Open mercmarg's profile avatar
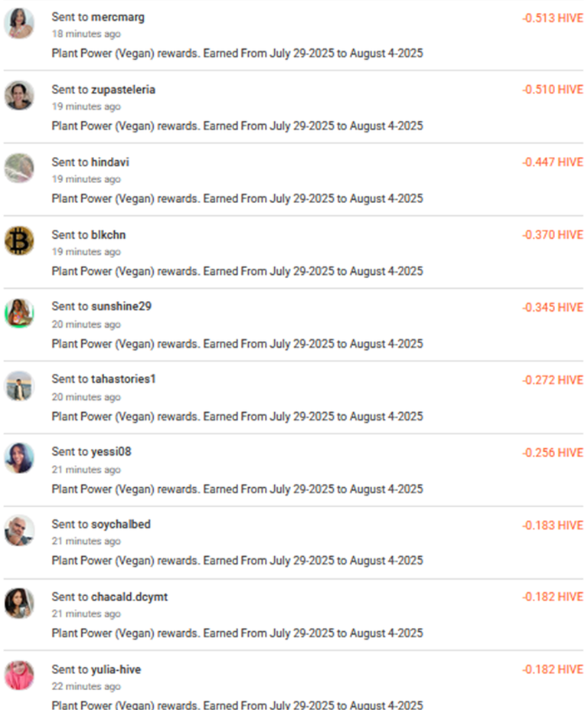The width and height of the screenshot is (588, 710). 19,23
